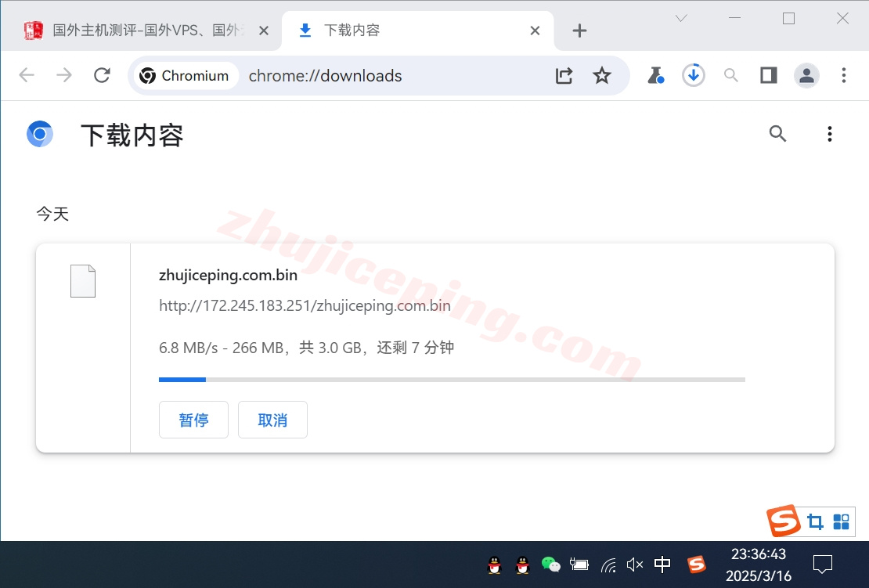Click the share page icon

(564, 75)
